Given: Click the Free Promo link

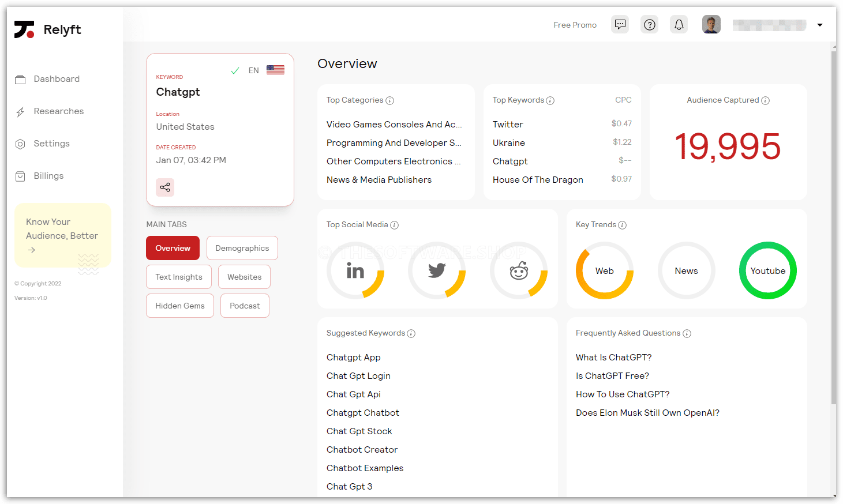Looking at the screenshot, I should point(575,25).
